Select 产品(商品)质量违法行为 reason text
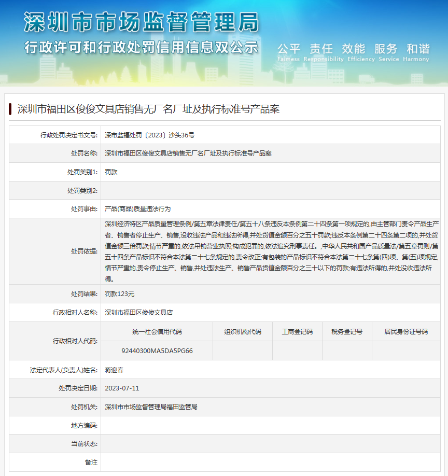 [138, 209]
